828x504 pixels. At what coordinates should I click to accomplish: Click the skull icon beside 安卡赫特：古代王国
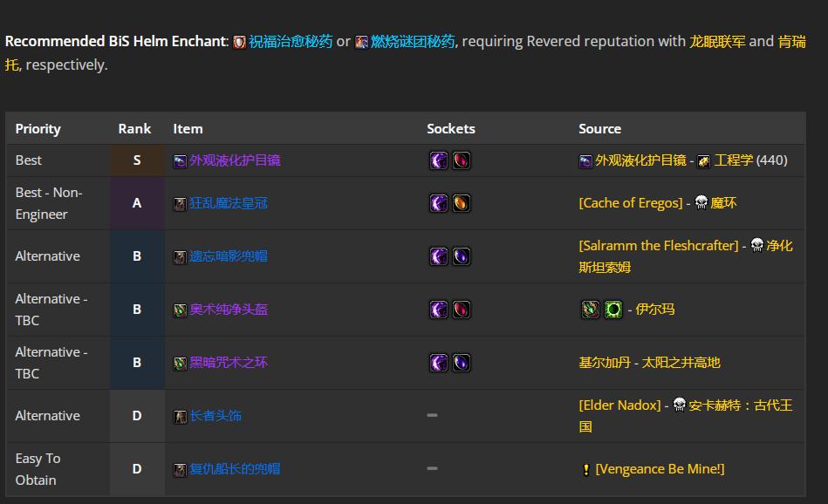pos(679,405)
